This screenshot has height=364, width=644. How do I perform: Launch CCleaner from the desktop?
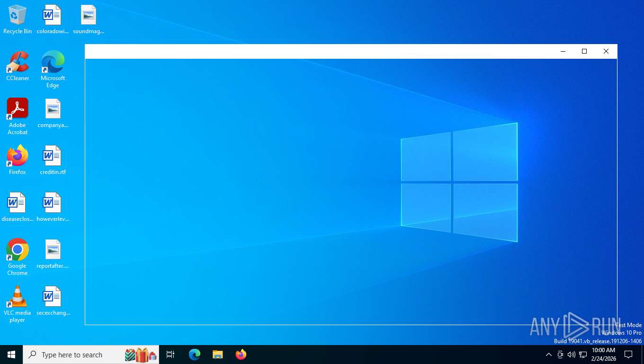[x=18, y=66]
